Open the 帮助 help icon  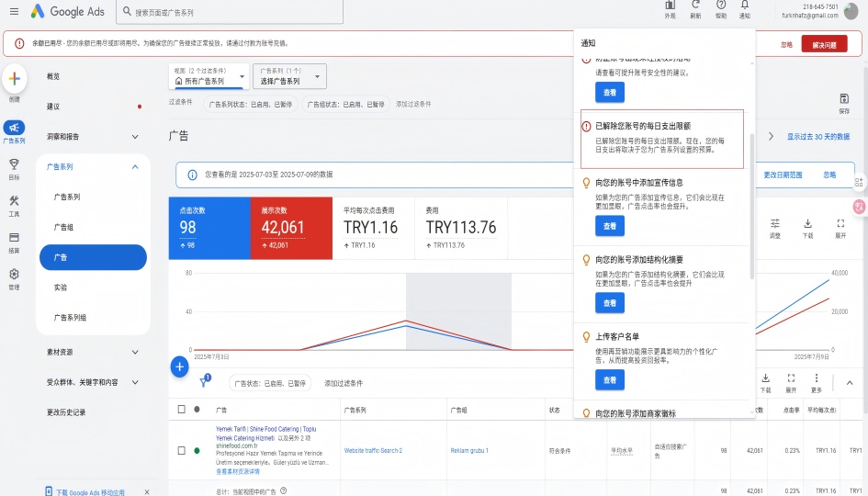[720, 6]
